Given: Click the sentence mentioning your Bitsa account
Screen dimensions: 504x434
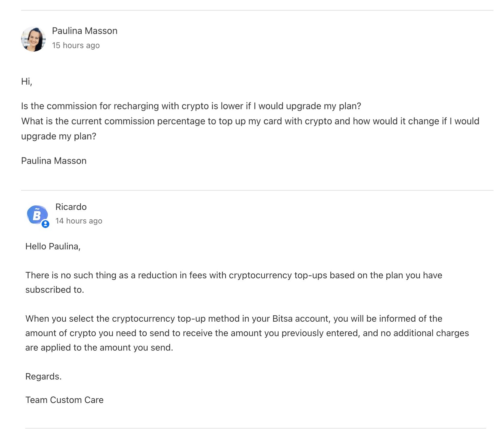Looking at the screenshot, I should [234, 319].
